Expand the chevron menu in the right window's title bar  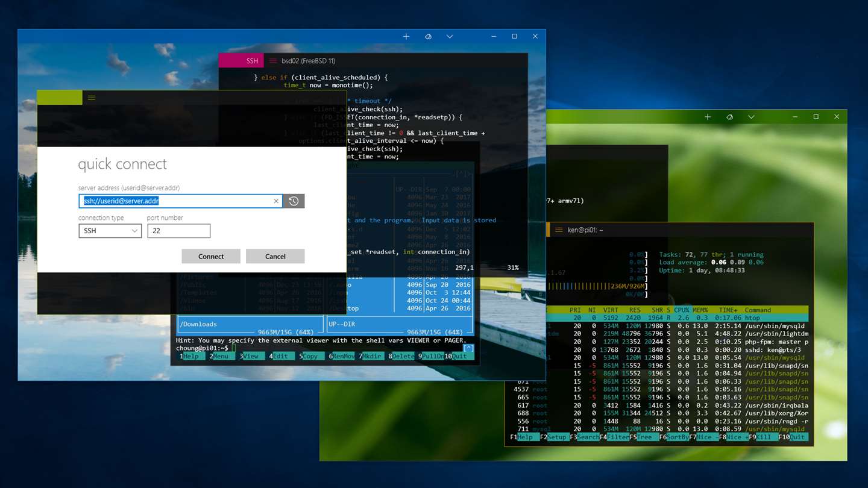pos(751,117)
